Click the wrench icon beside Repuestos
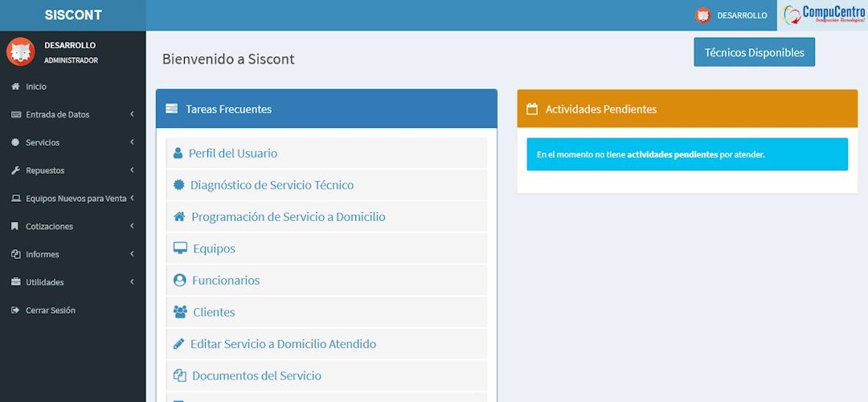 15,170
